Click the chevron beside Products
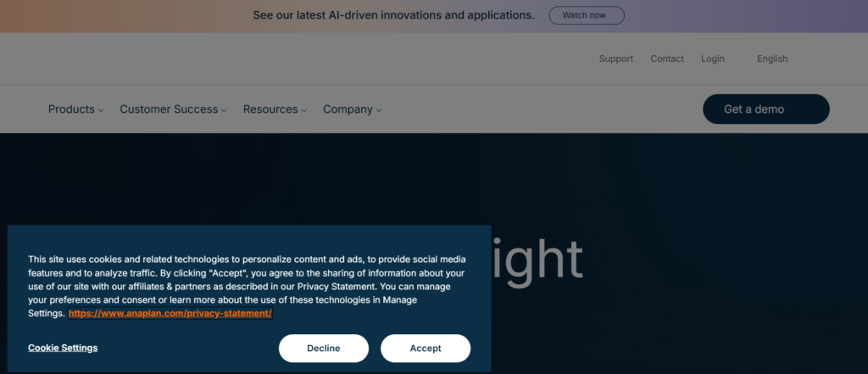The width and height of the screenshot is (868, 374). pos(101,110)
